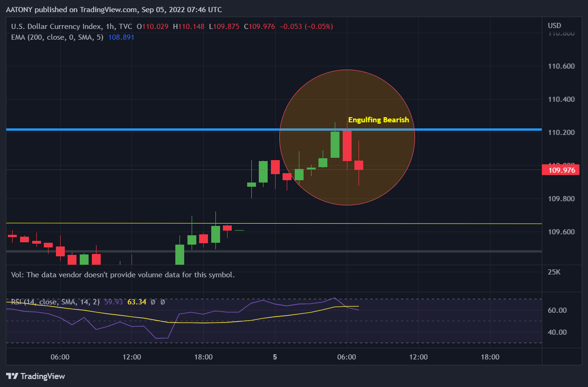Select the RSI (14, close, SMA, 14, 2) legend
The width and height of the screenshot is (588, 387).
[x=55, y=302]
